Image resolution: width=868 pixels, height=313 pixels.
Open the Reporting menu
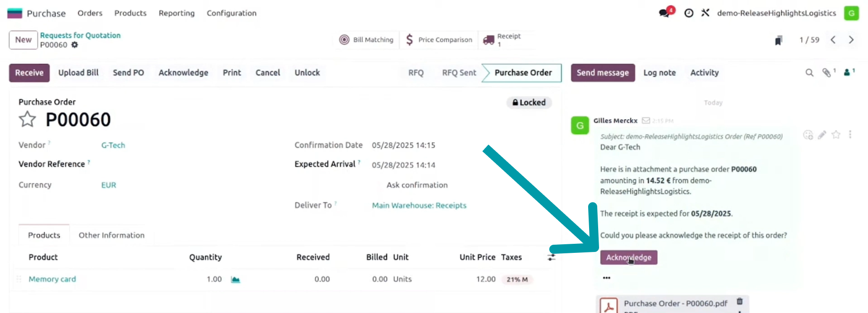[x=177, y=13]
